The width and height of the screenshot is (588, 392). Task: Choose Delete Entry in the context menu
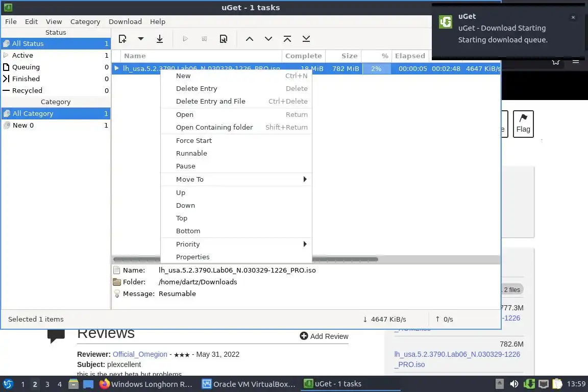pos(236,88)
